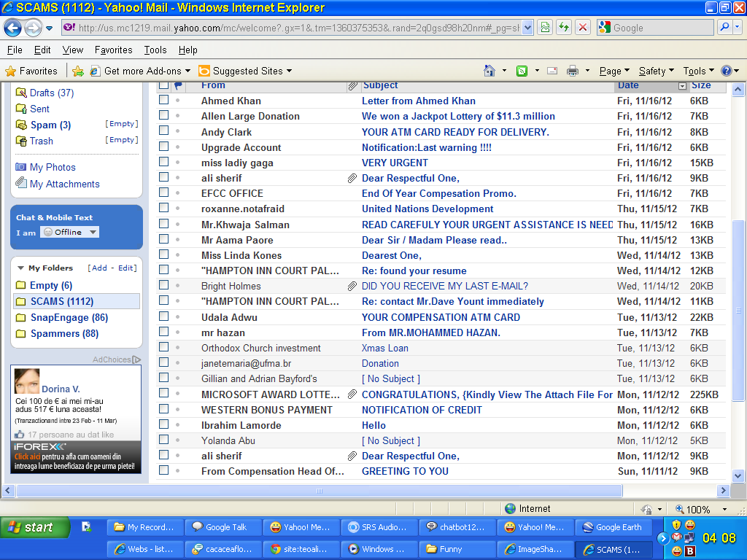Go back with the browser Back arrow
Viewport: 747px width, 560px height.
tap(13, 28)
